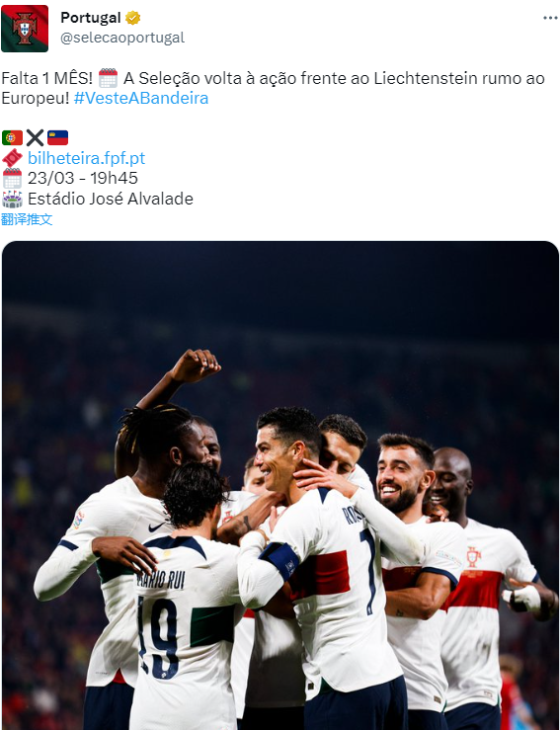Click the gold verified badge
The width and height of the screenshot is (560, 730).
tap(132, 18)
